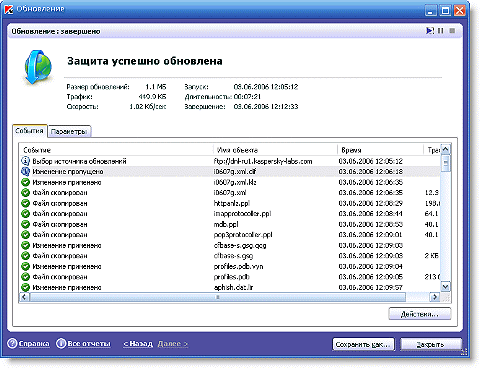Click green check icon for mdb.ppl
This screenshot has width=480, height=368.
(x=25, y=224)
